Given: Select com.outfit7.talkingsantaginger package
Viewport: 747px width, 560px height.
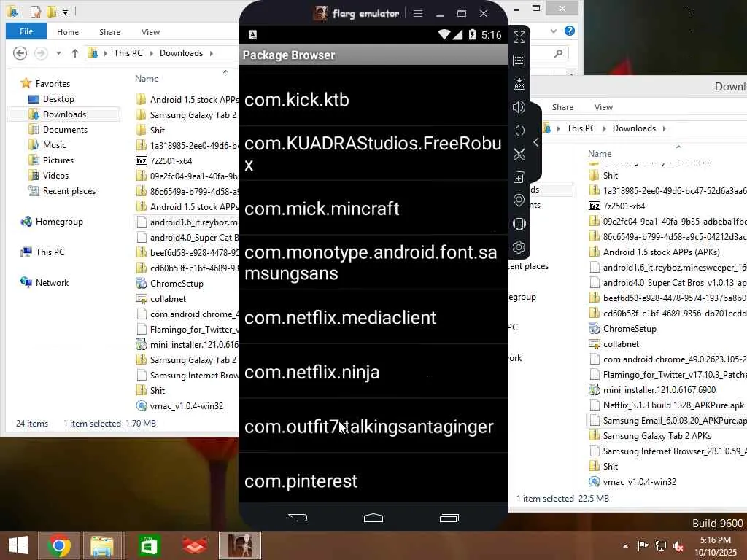Looking at the screenshot, I should (x=373, y=426).
